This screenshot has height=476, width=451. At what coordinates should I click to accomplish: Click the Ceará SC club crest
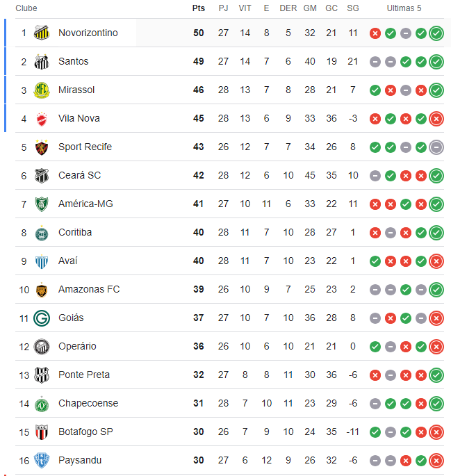point(42,175)
